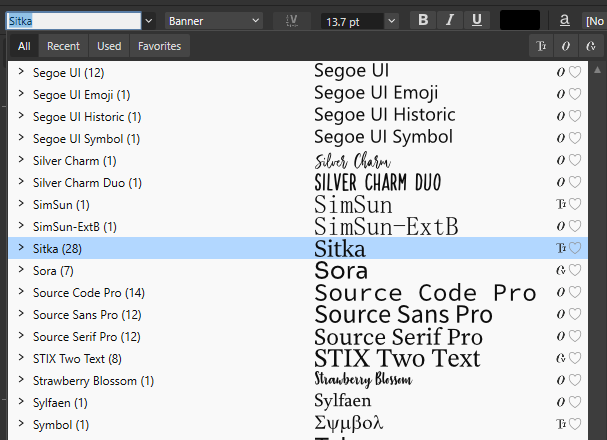The width and height of the screenshot is (607, 440).
Task: Toggle Bold formatting button
Action: coord(423,20)
